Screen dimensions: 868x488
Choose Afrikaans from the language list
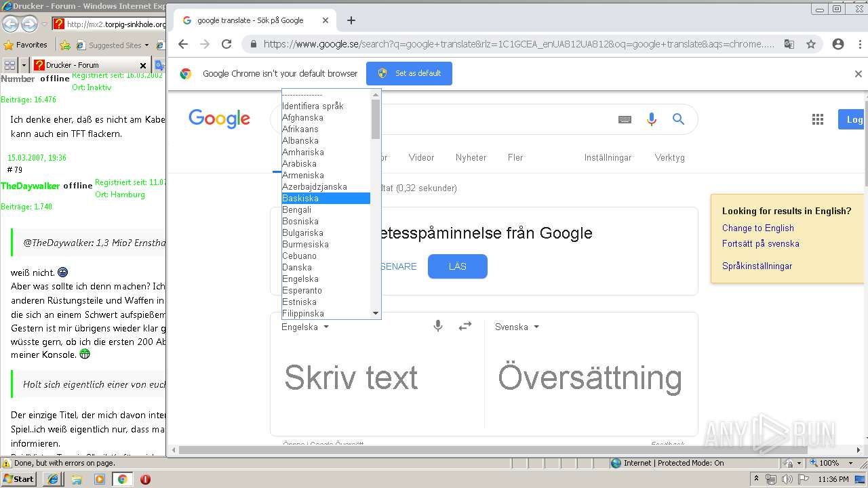point(326,129)
